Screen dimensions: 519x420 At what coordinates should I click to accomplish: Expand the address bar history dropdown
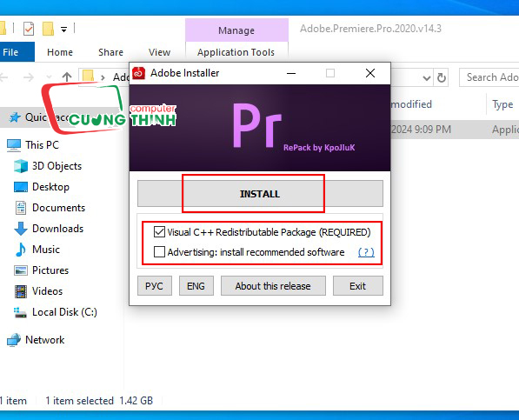click(427, 78)
